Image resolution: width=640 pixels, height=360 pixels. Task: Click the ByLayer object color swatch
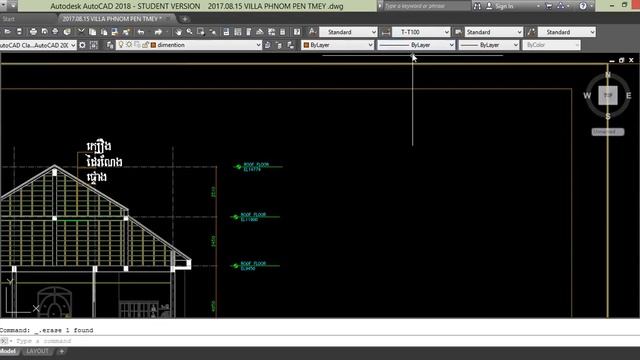point(306,45)
